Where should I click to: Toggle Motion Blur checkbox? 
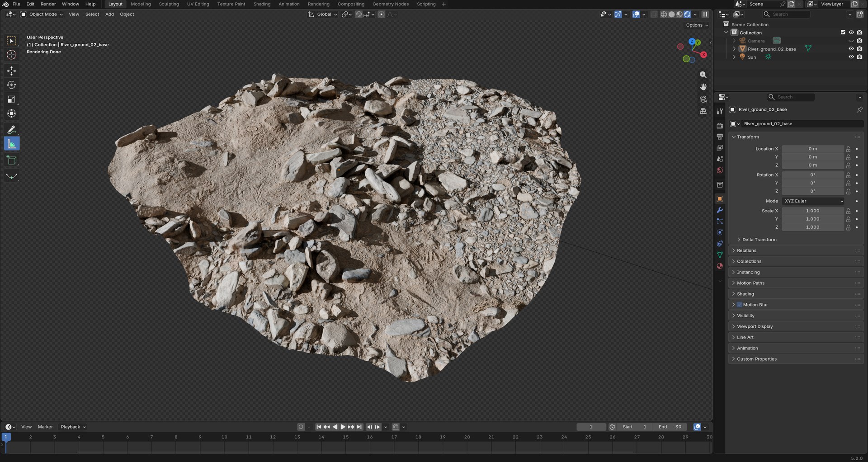740,305
